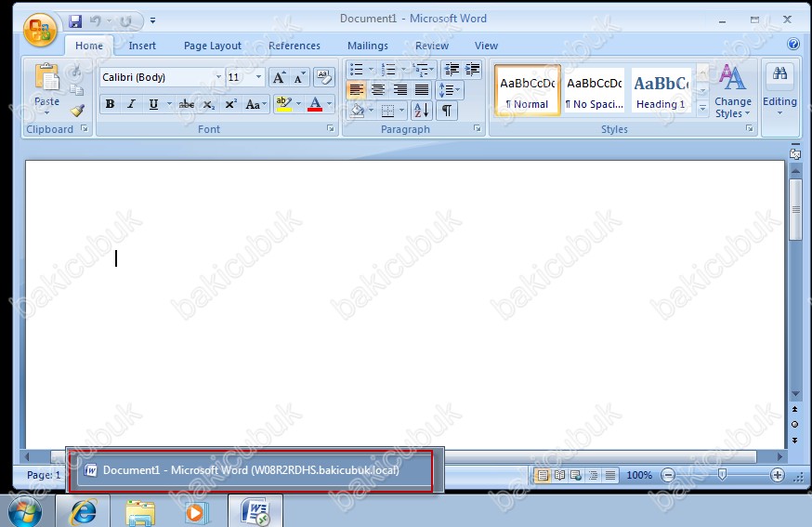Open the line spacing menu
Screen dimensions: 812x527
coord(450,90)
